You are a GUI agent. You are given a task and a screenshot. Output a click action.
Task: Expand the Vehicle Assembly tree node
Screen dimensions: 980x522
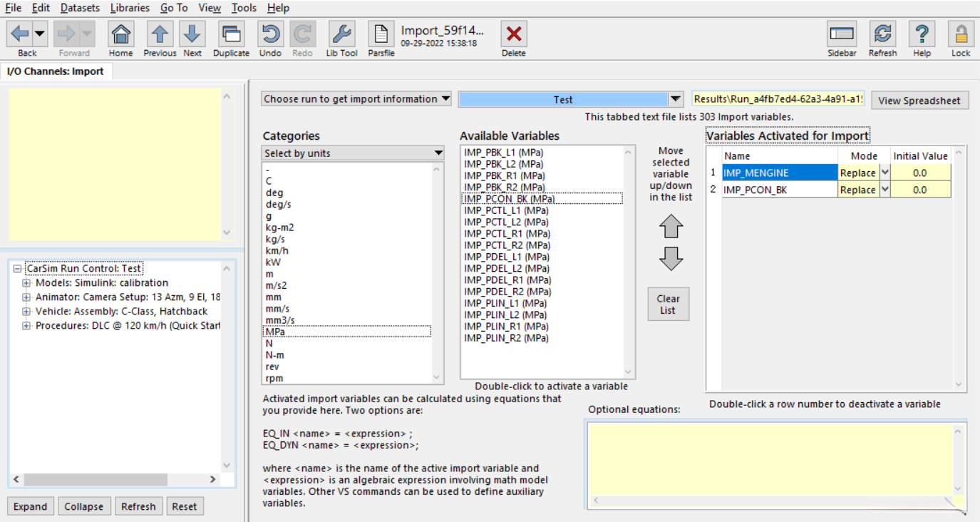click(x=26, y=312)
